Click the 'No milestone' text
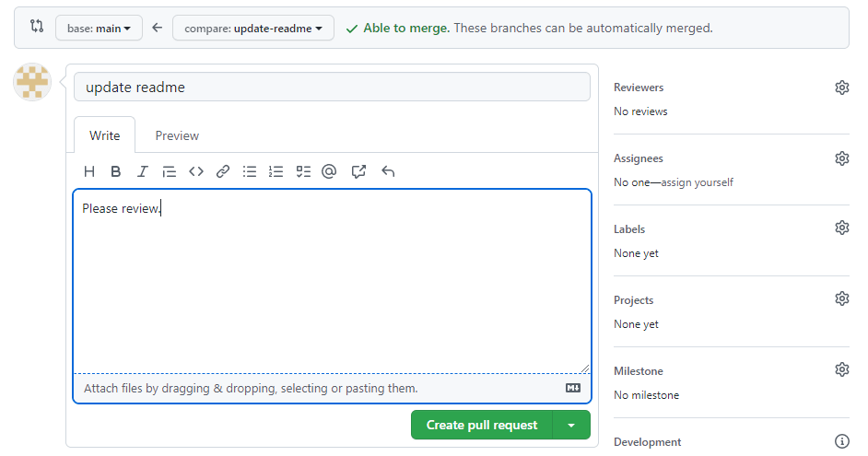Image resolution: width=868 pixels, height=456 pixels. coord(646,395)
